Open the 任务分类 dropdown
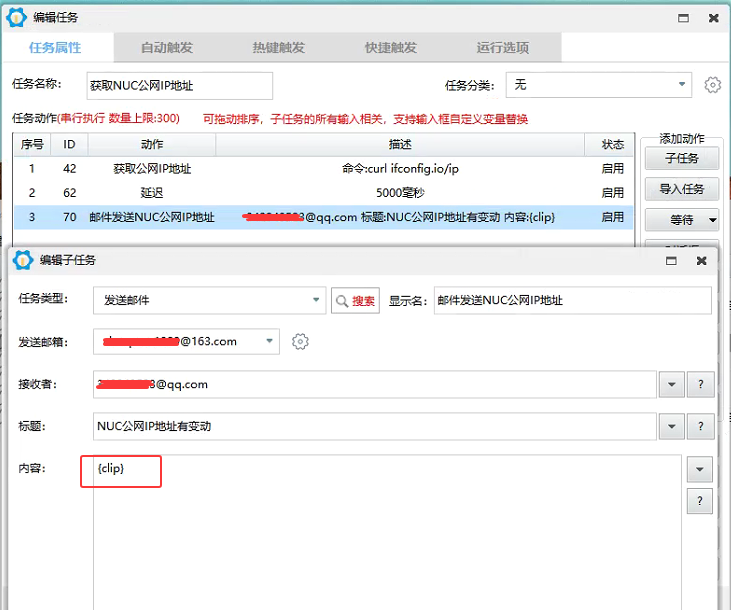Viewport: 731px width, 610px height. click(x=682, y=85)
